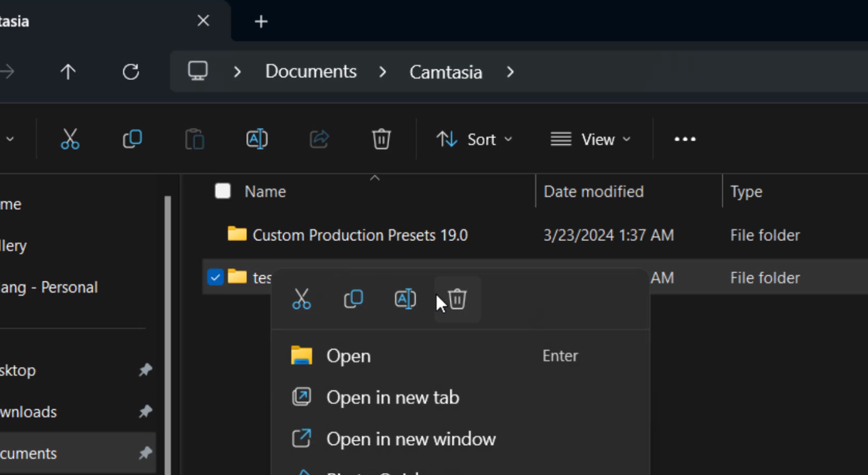Refresh the current folder
The width and height of the screenshot is (868, 475).
click(130, 72)
